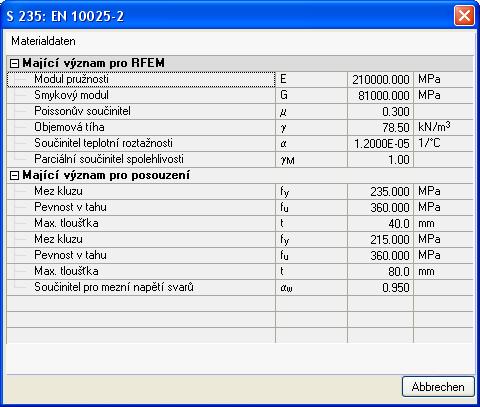The width and height of the screenshot is (480, 407).
Task: Click the 'Mající význam pro posouzení' header text
Action: pyautogui.click(x=106, y=175)
